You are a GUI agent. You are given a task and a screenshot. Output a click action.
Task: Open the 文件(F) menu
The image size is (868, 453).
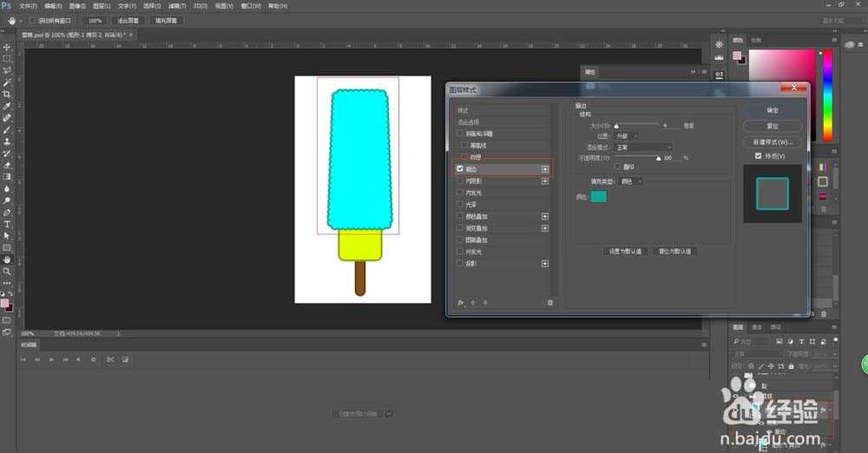28,5
